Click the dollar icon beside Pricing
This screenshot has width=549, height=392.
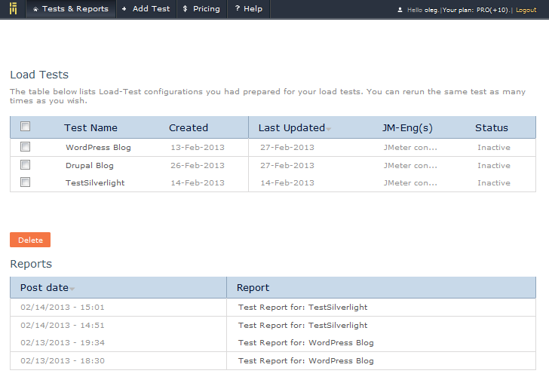[185, 9]
